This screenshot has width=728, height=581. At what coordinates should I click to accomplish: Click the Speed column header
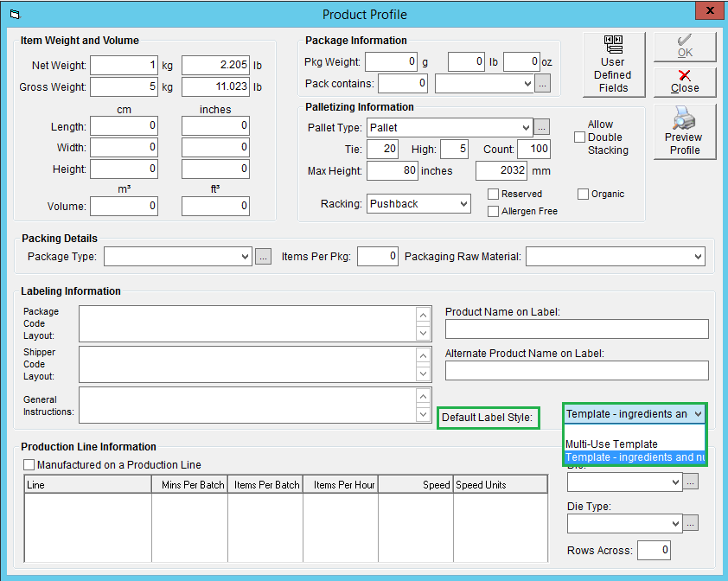tap(416, 485)
